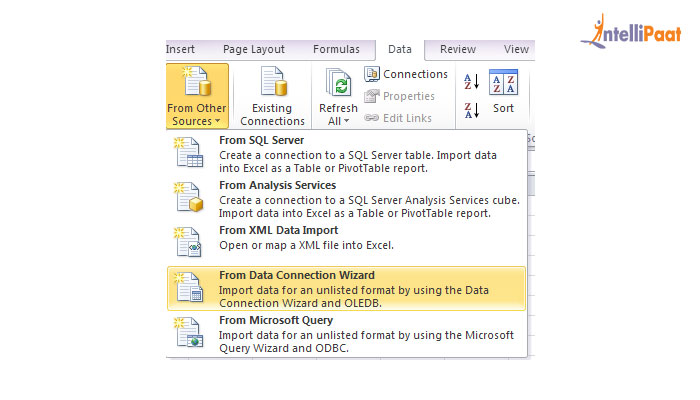Click the Properties label in Connections group
Image resolution: width=700 pixels, height=400 pixels.
408,96
